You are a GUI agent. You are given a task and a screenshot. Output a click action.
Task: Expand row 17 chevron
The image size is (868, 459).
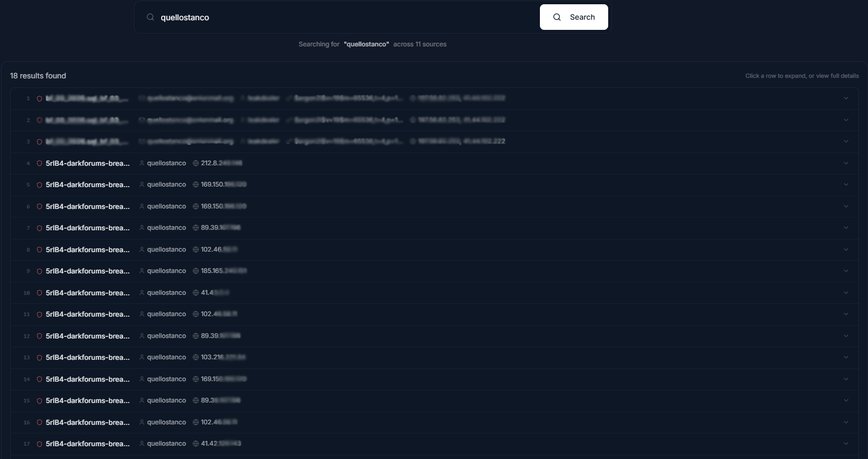click(846, 444)
